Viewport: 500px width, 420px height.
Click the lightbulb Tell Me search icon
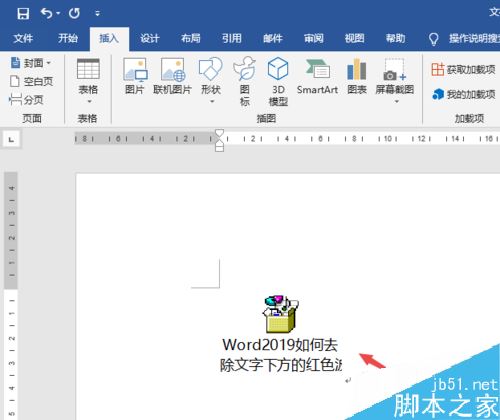click(433, 39)
